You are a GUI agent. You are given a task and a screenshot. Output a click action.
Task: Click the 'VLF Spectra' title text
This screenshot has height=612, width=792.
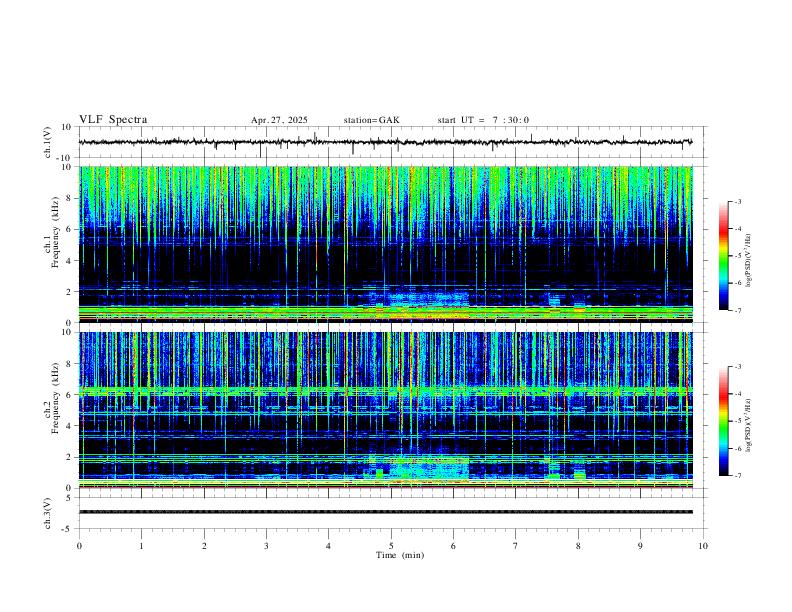click(x=113, y=119)
